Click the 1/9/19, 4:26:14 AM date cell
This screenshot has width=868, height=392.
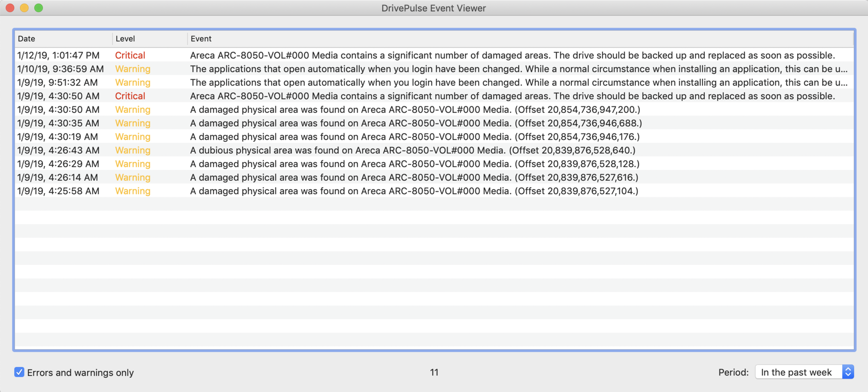pos(58,177)
